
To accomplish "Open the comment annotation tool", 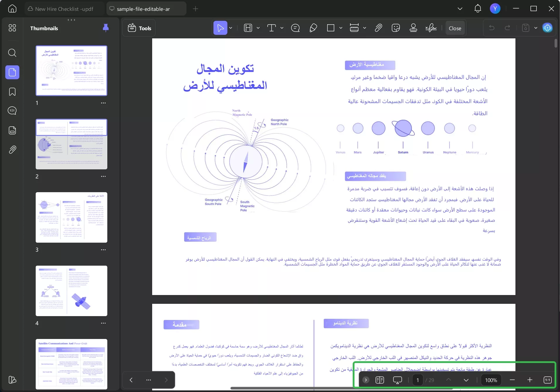I will [296, 28].
